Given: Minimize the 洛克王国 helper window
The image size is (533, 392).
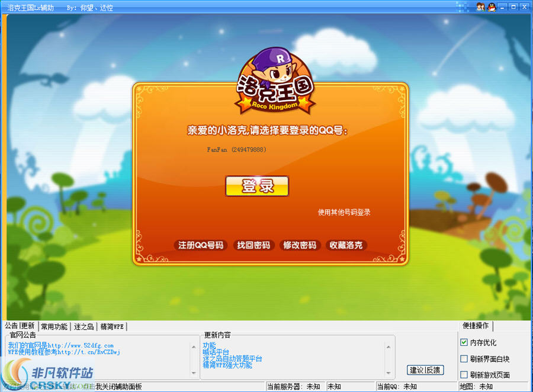Looking at the screenshot, I should (x=503, y=7).
